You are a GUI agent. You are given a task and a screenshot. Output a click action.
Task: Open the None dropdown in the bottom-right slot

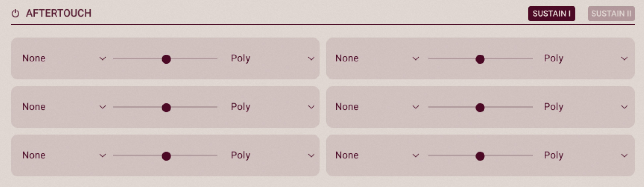click(x=377, y=155)
